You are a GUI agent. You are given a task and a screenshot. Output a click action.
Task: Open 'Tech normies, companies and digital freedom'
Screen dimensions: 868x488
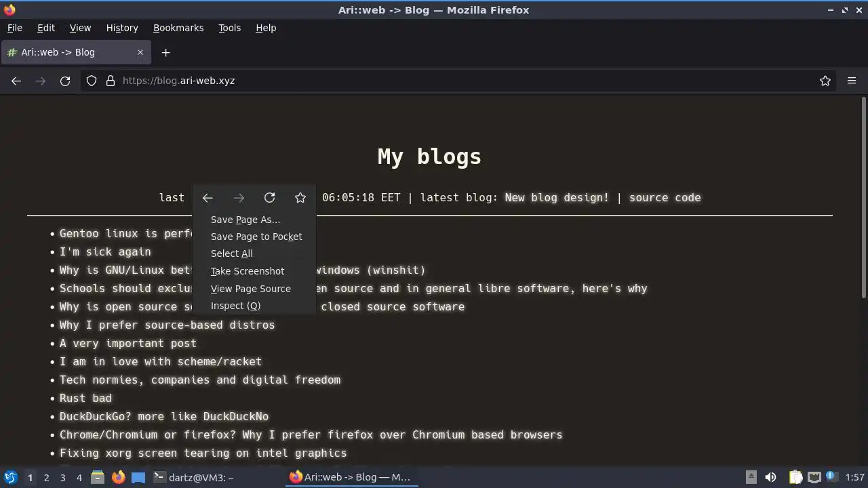point(199,380)
